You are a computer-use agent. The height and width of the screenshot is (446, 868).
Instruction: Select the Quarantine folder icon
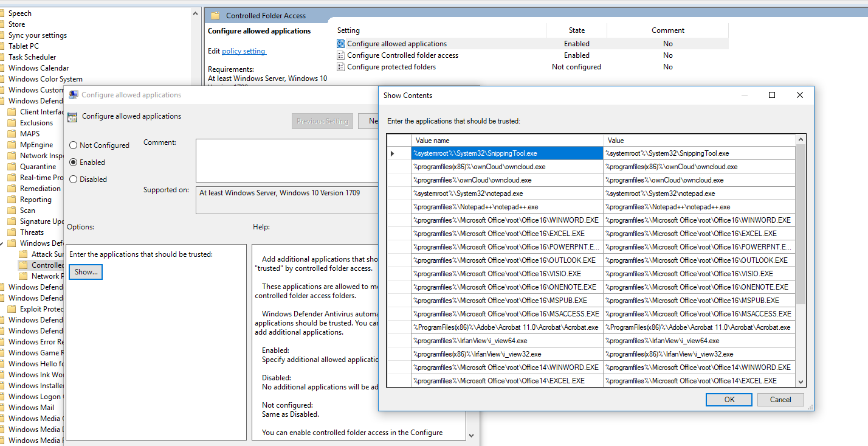12,167
